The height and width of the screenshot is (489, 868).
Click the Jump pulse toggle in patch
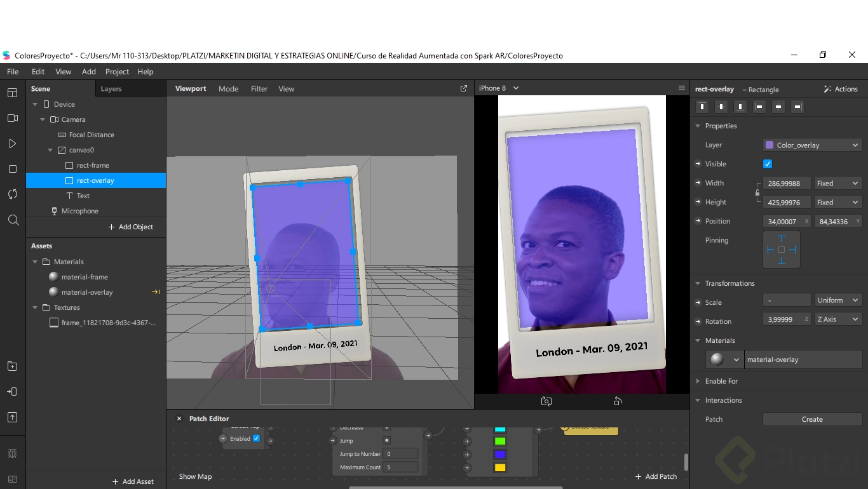click(386, 440)
